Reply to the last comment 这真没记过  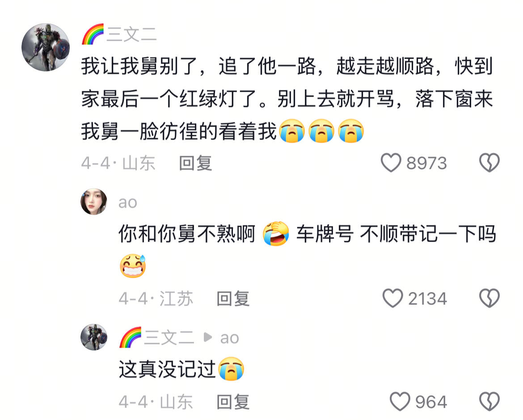(233, 402)
